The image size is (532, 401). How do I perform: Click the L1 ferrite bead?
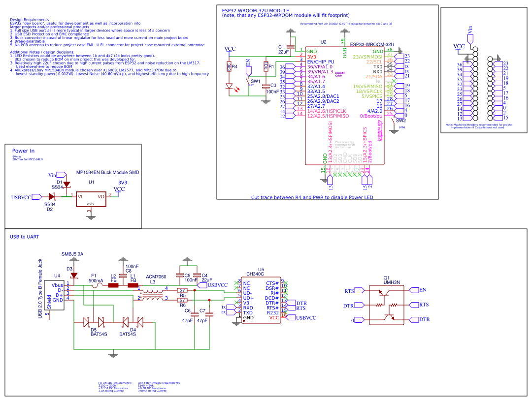133,285
